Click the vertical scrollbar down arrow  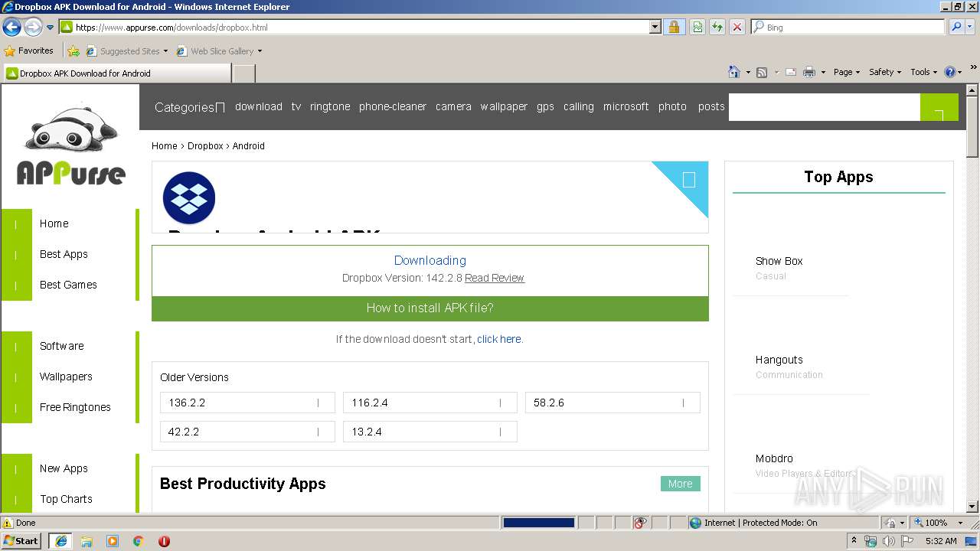click(x=972, y=506)
